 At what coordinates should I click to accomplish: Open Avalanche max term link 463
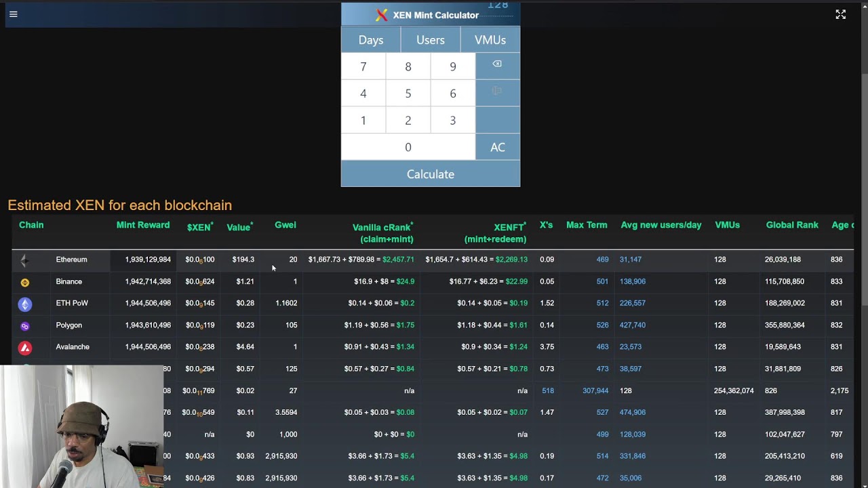(602, 347)
